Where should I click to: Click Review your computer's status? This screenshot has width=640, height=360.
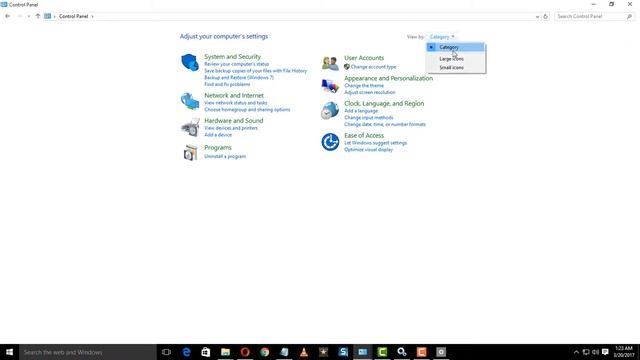[x=236, y=64]
